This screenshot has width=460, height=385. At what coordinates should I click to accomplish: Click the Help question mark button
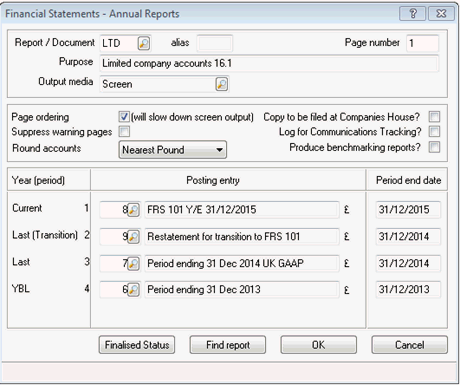tap(412, 14)
